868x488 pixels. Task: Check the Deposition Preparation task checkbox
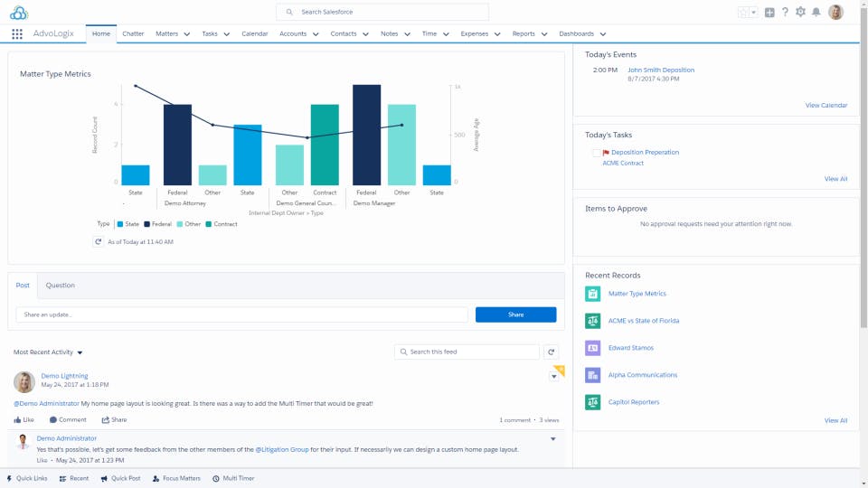(x=596, y=153)
